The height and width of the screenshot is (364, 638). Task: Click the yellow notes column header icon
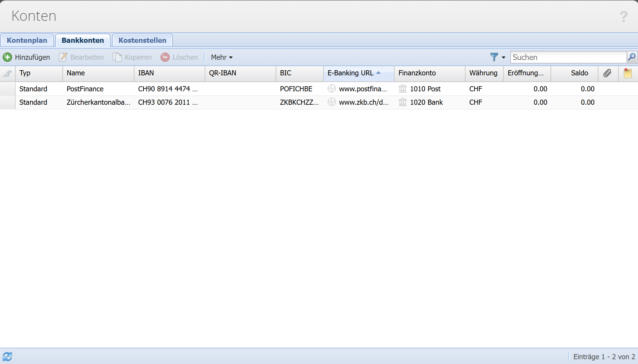pyautogui.click(x=627, y=73)
